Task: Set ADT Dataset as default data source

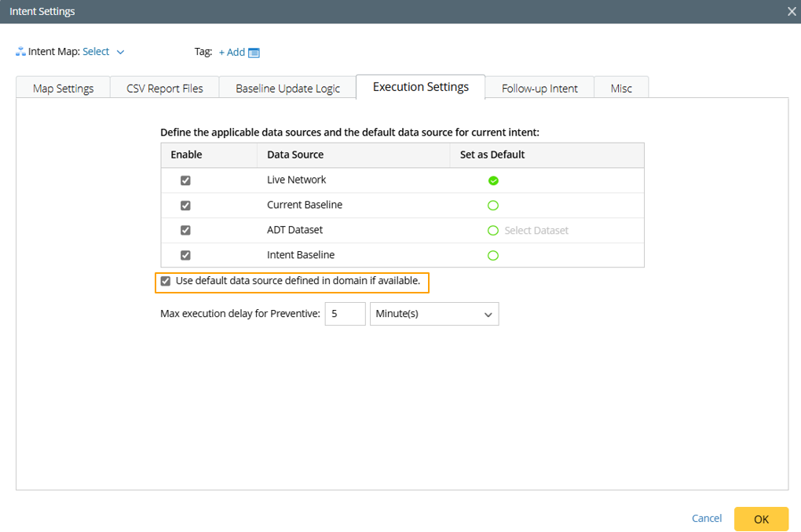Action: click(493, 231)
